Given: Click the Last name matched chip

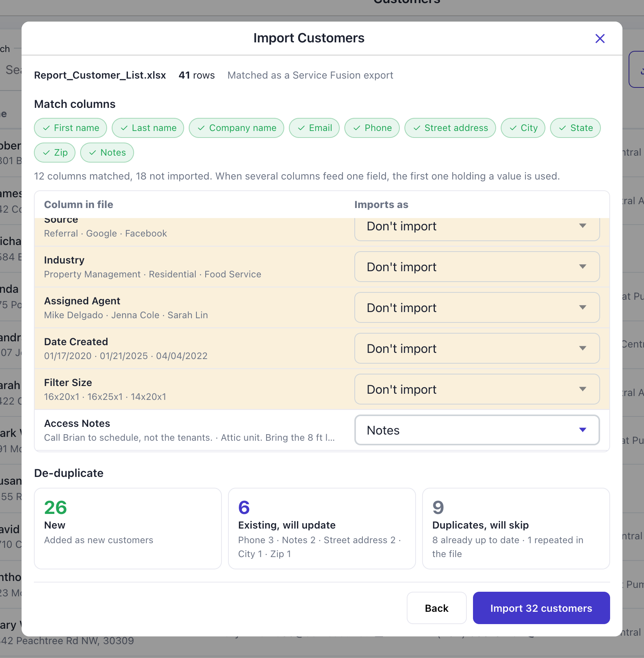Looking at the screenshot, I should pos(148,128).
